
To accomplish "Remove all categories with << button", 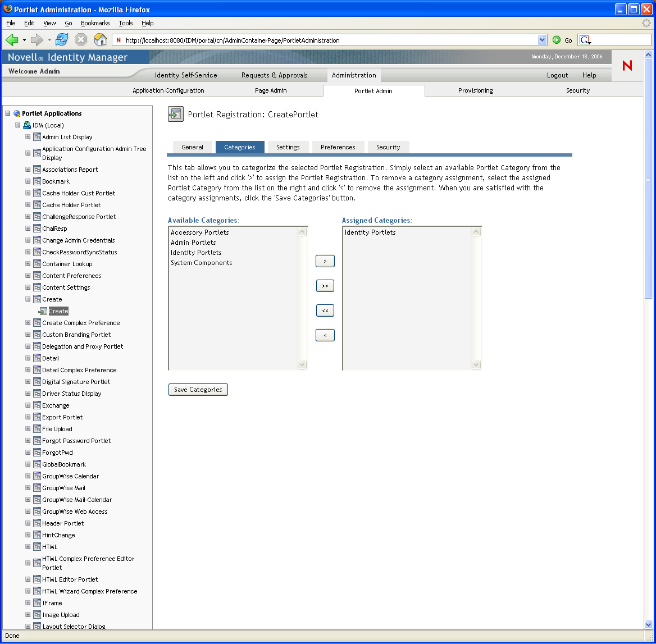I will click(x=325, y=310).
